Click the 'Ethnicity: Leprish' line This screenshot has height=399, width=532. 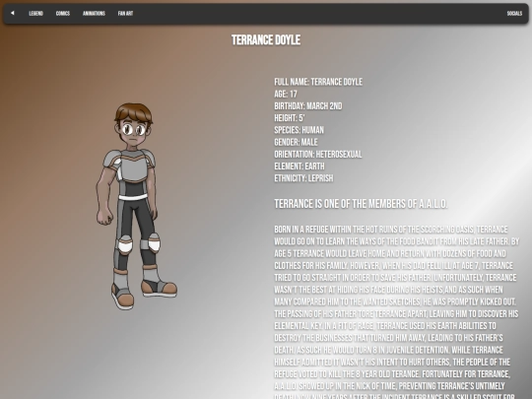pos(303,178)
